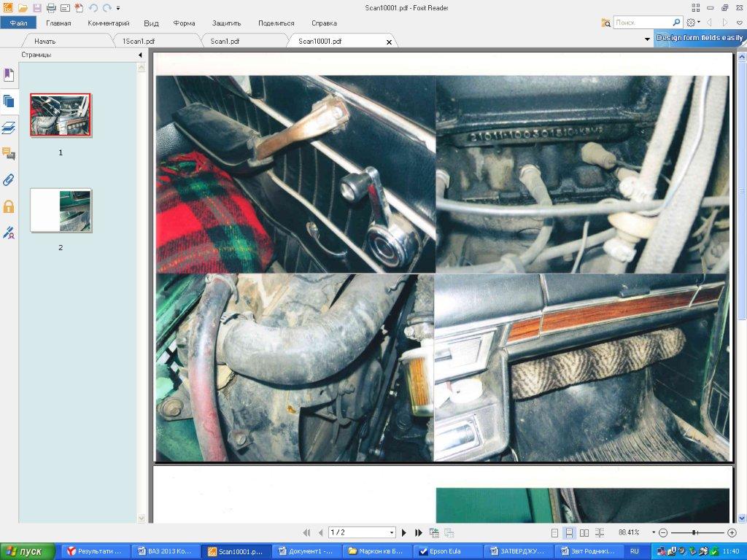Click the previous search result arrow
This screenshot has height=560, width=747.
[x=709, y=23]
